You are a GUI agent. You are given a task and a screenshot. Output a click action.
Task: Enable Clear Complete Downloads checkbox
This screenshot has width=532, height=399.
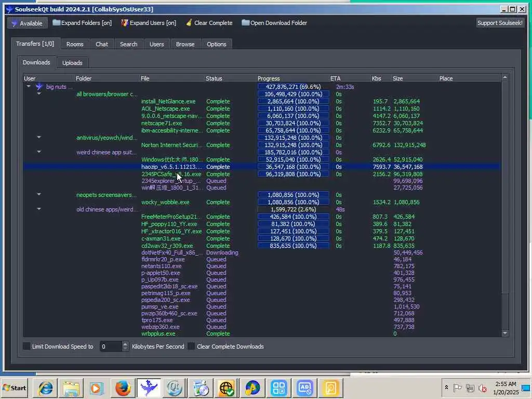[x=191, y=347]
